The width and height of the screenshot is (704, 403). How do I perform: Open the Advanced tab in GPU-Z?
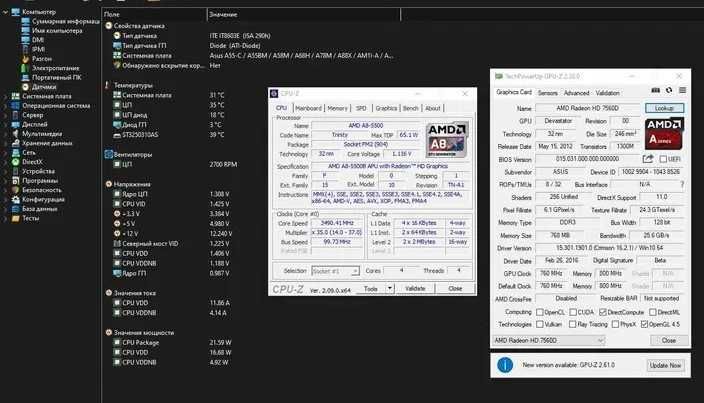[x=576, y=93]
